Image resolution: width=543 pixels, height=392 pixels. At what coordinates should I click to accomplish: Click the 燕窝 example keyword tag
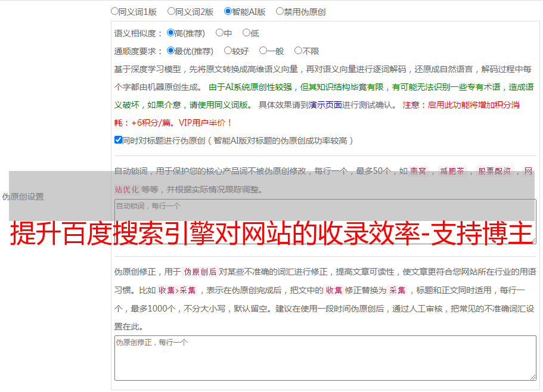tap(418, 171)
